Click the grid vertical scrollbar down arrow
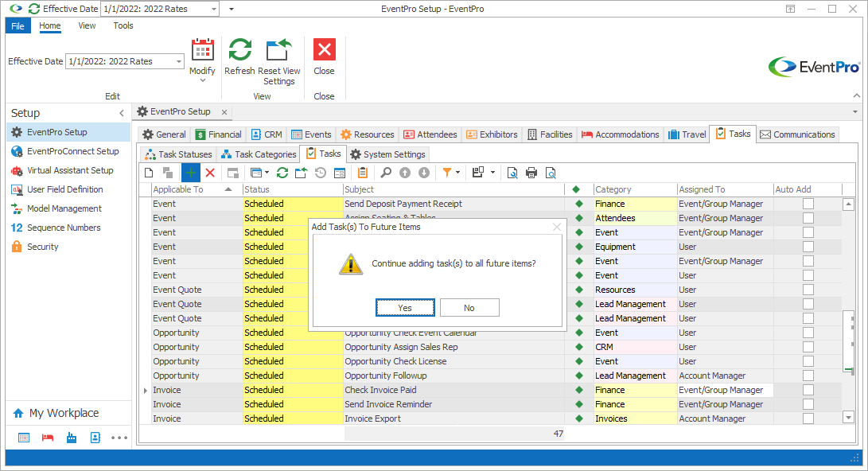The height and width of the screenshot is (471, 868). tap(848, 418)
